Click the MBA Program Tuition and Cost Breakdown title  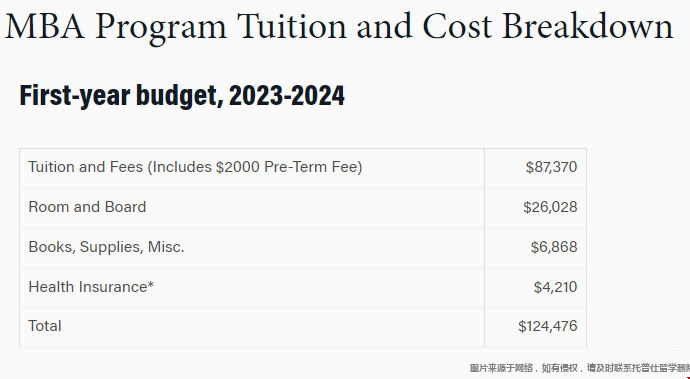(339, 27)
